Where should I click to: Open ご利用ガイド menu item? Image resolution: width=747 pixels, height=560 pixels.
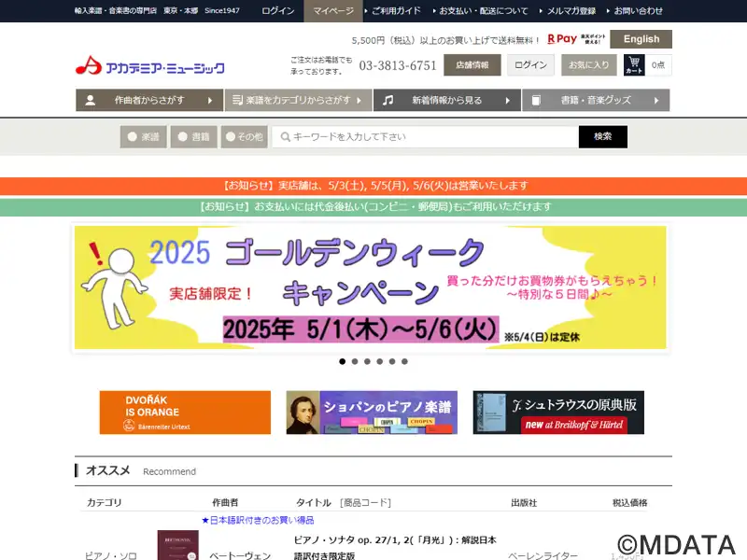tap(396, 11)
